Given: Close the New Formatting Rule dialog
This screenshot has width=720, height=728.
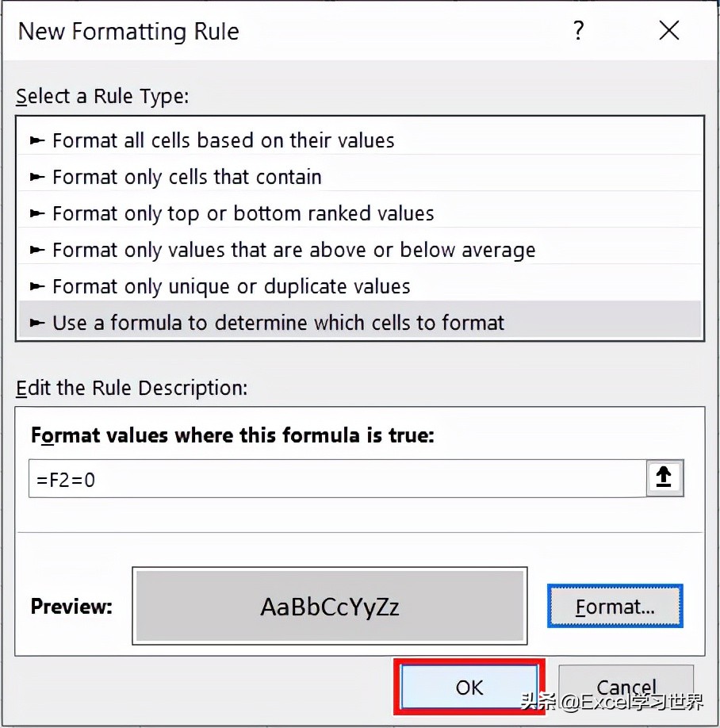Looking at the screenshot, I should [x=669, y=31].
